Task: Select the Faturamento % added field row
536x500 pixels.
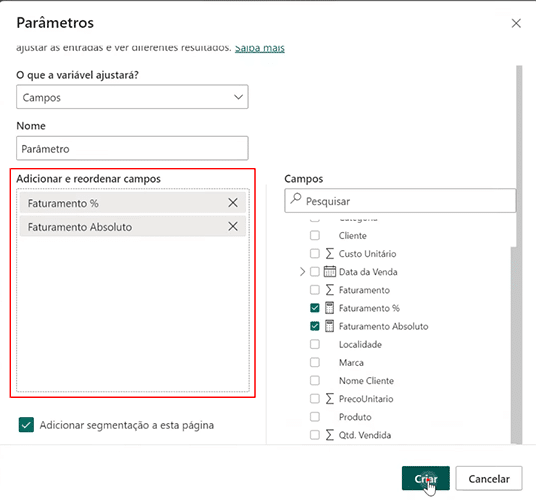Action: coord(133,203)
